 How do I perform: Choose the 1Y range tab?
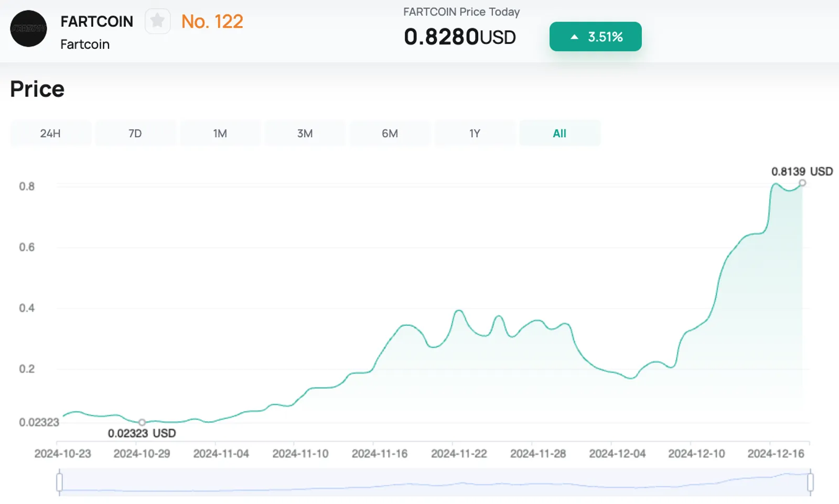pyautogui.click(x=475, y=133)
